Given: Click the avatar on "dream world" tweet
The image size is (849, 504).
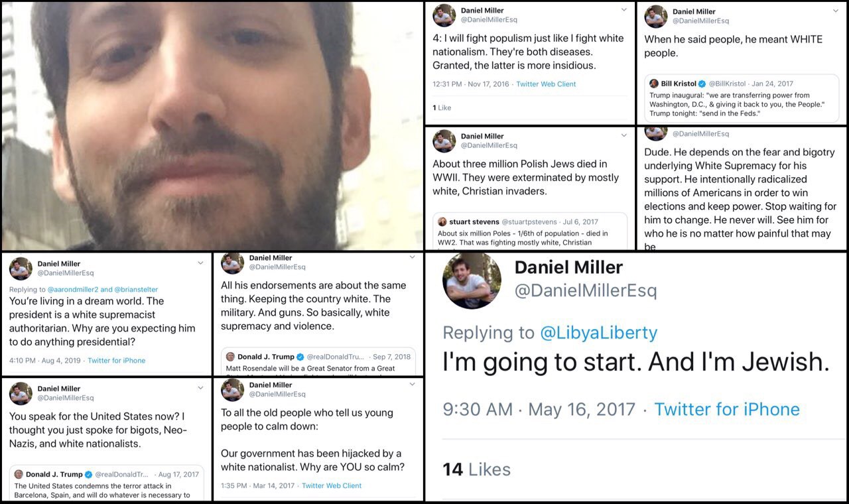Looking at the screenshot, I should 21,269.
